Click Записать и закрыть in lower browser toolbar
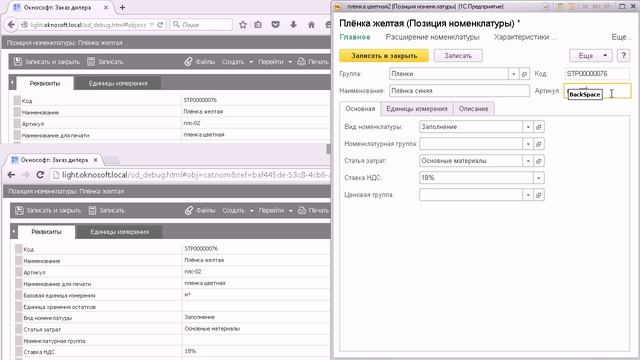Screen dimensions: 640x360 (x=48, y=211)
